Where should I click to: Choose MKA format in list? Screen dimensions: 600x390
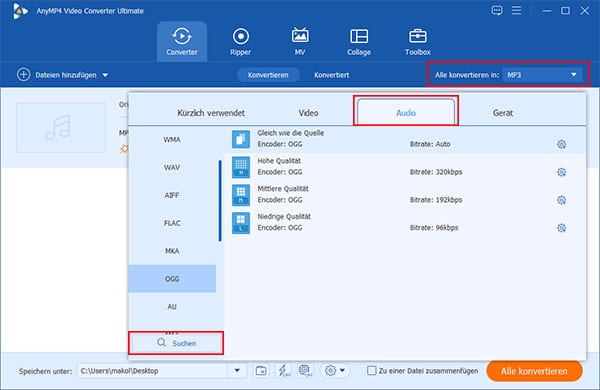tap(172, 251)
